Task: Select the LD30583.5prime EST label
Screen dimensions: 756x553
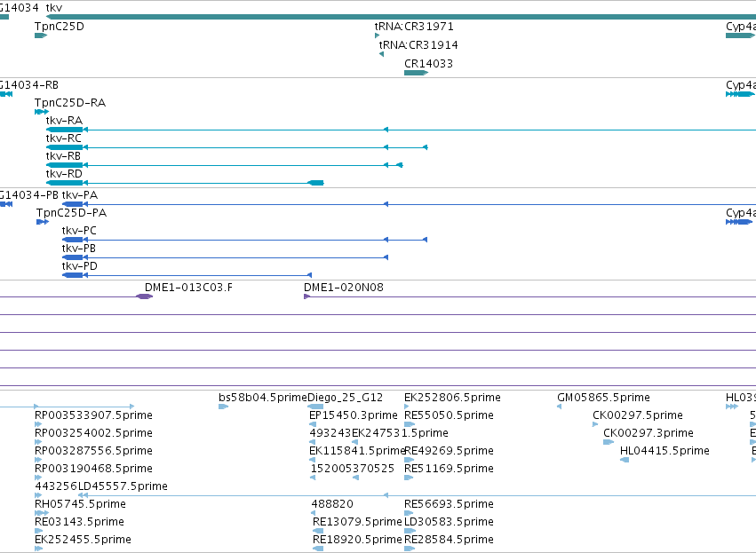Action: tap(449, 522)
